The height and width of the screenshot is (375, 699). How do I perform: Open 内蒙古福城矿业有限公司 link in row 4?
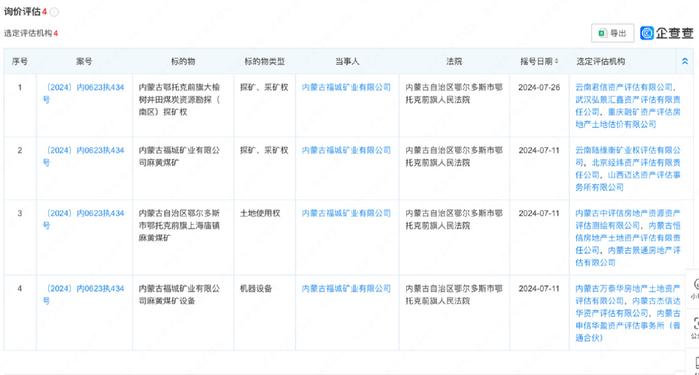(x=346, y=288)
